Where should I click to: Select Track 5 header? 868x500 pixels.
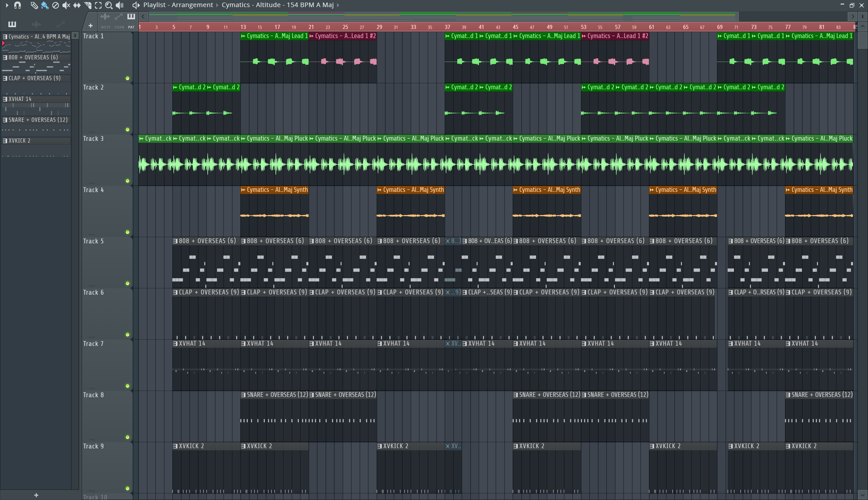[107, 262]
